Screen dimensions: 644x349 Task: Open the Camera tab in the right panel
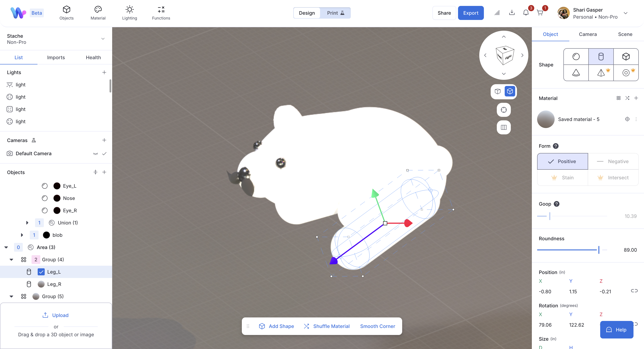[x=588, y=34]
